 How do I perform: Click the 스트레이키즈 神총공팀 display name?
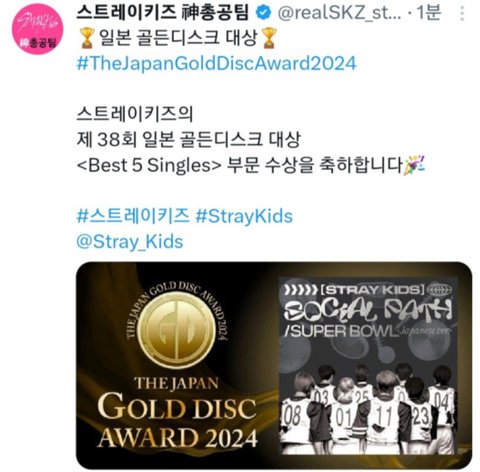pos(162,13)
